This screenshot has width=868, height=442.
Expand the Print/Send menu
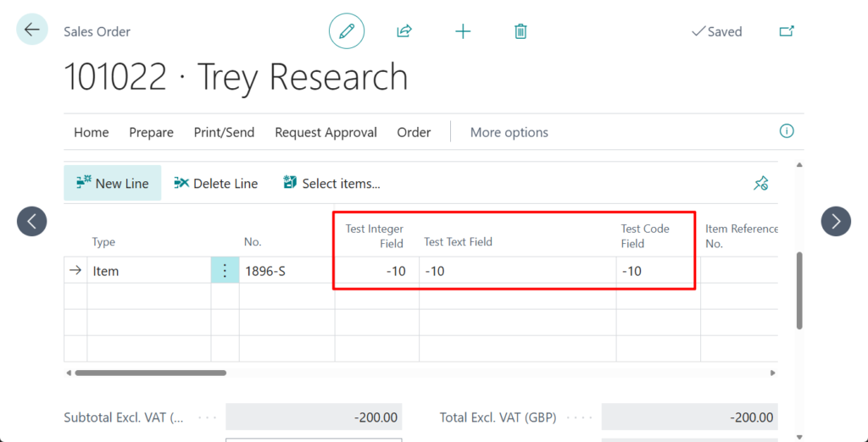[x=224, y=132]
